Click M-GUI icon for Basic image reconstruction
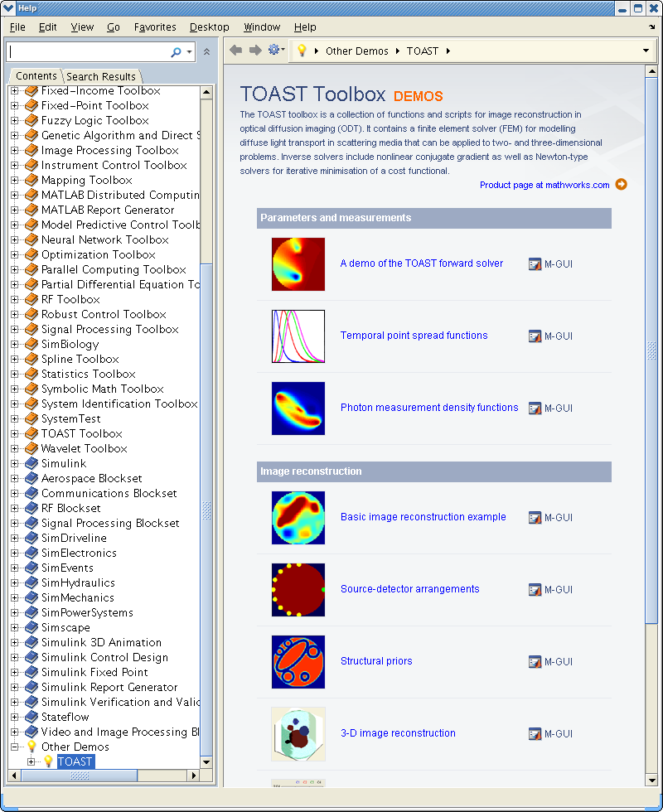This screenshot has height=812, width=663. point(535,517)
